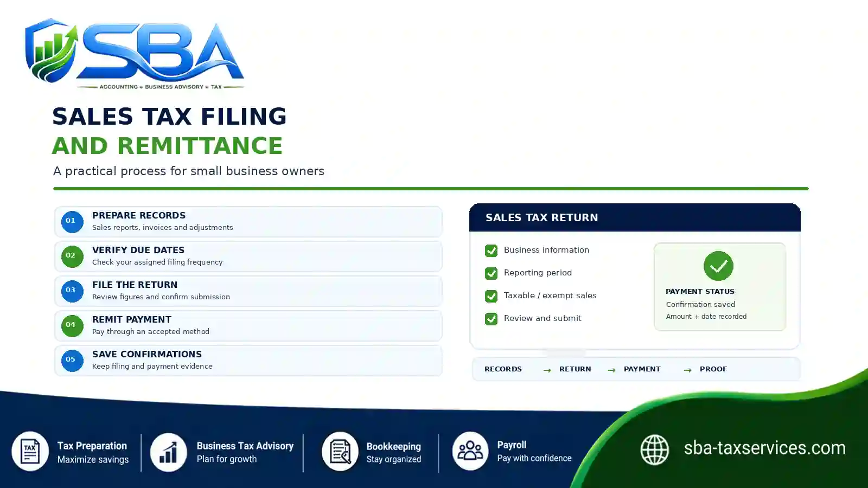Click the 'Confirmation saved' text

click(x=700, y=305)
